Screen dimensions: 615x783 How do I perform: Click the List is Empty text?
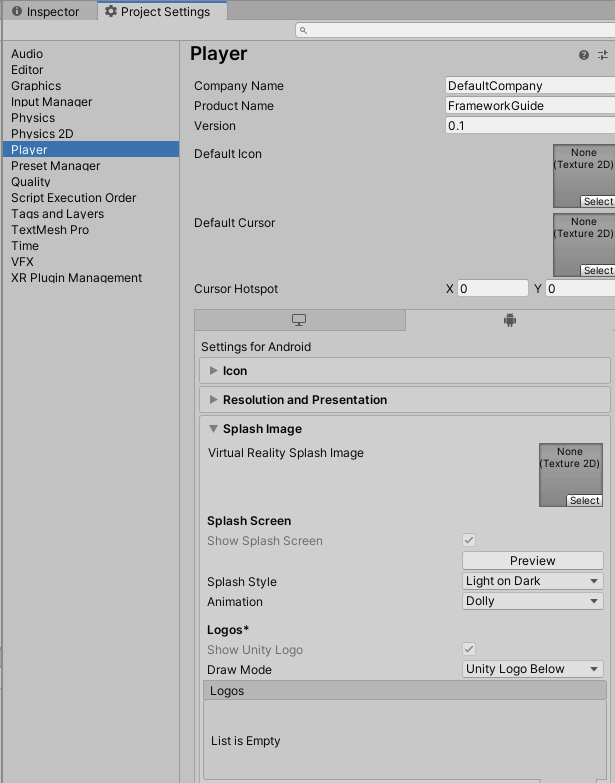(x=246, y=741)
